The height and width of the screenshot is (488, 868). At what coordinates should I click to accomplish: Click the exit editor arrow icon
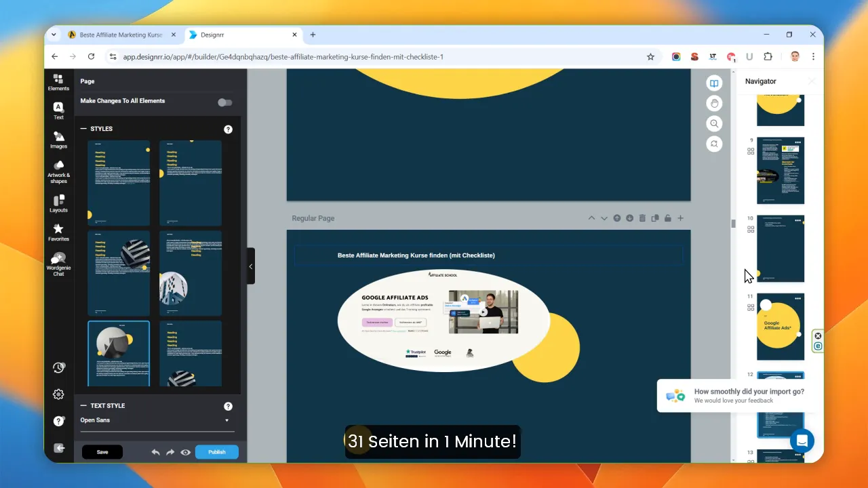pos(58,448)
